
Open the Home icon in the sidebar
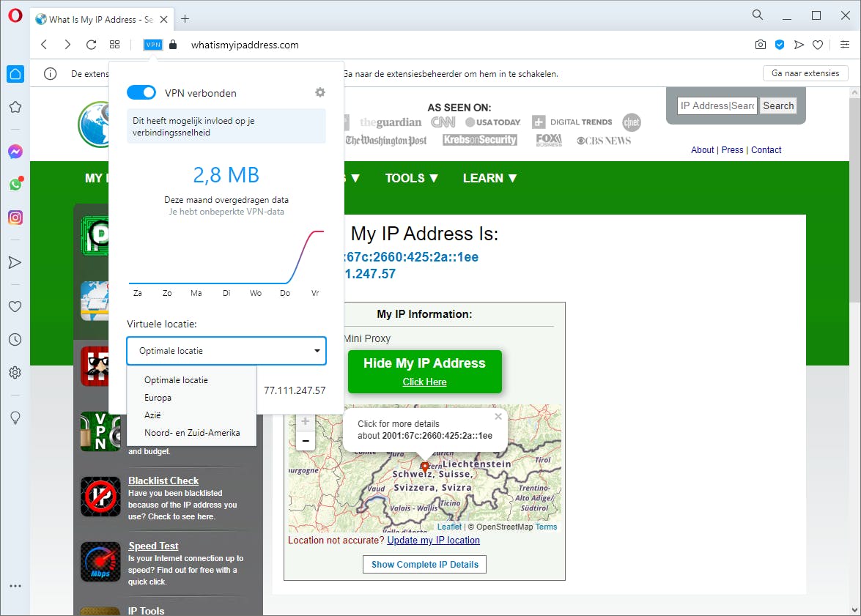[15, 73]
